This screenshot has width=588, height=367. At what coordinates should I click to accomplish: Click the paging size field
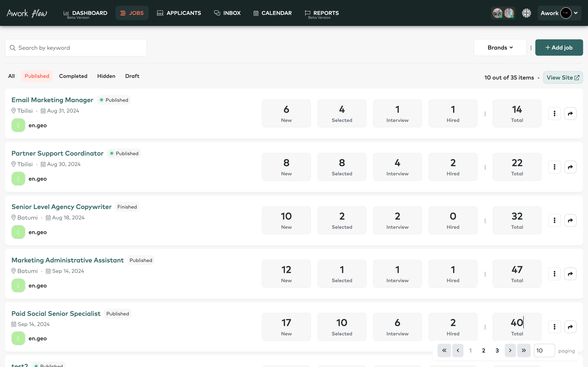tap(544, 351)
